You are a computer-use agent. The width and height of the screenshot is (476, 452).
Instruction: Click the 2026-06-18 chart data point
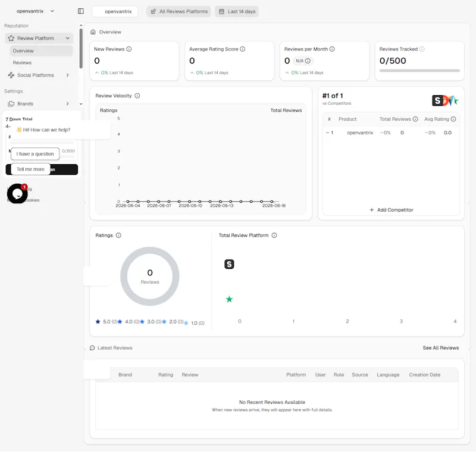pyautogui.click(x=272, y=202)
